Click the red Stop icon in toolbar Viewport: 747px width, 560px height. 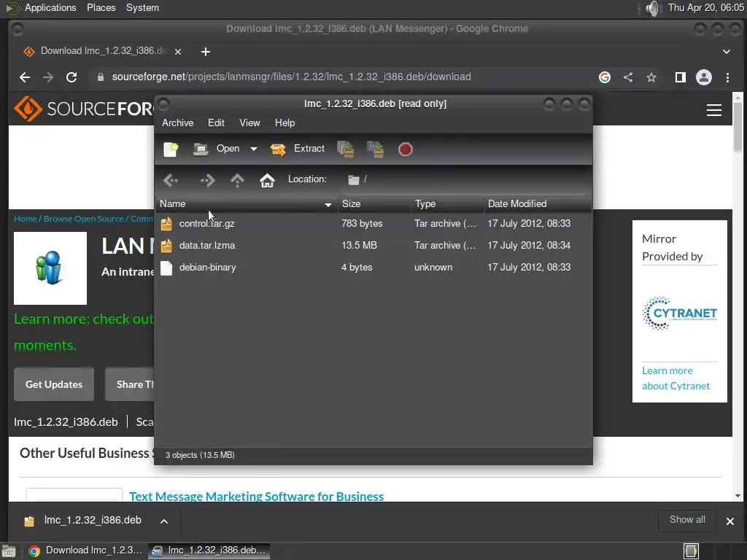tap(405, 149)
